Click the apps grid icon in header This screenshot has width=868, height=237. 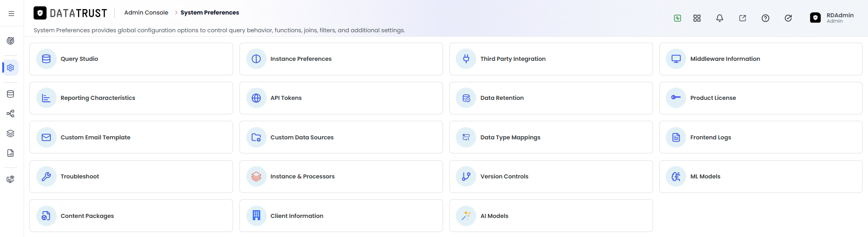tap(697, 18)
